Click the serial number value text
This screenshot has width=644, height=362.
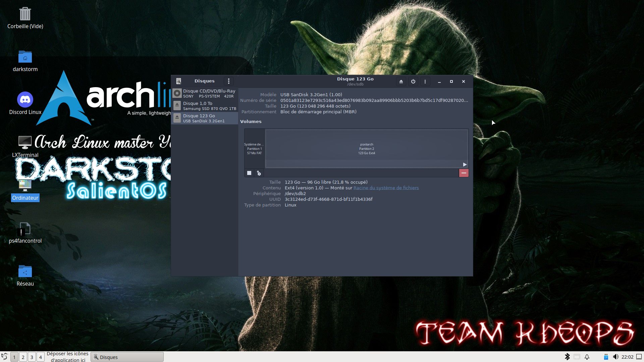(374, 100)
